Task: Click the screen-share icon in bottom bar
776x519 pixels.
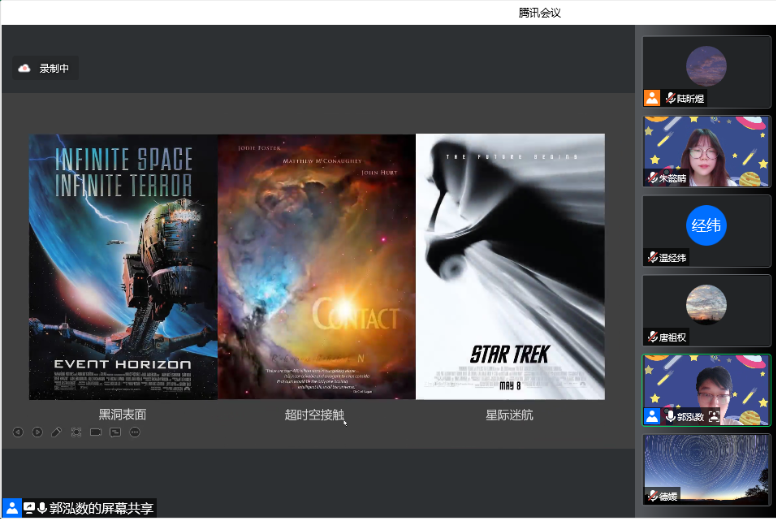Action: pos(29,508)
